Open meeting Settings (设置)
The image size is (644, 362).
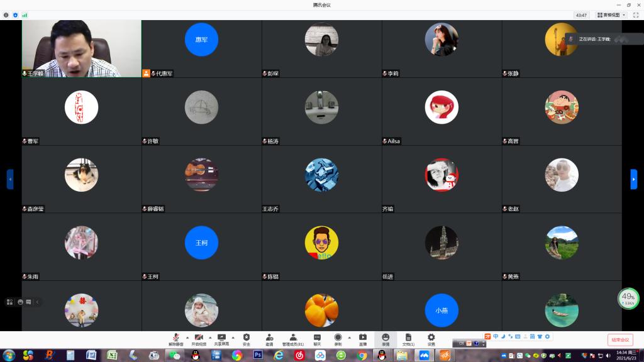tap(431, 339)
